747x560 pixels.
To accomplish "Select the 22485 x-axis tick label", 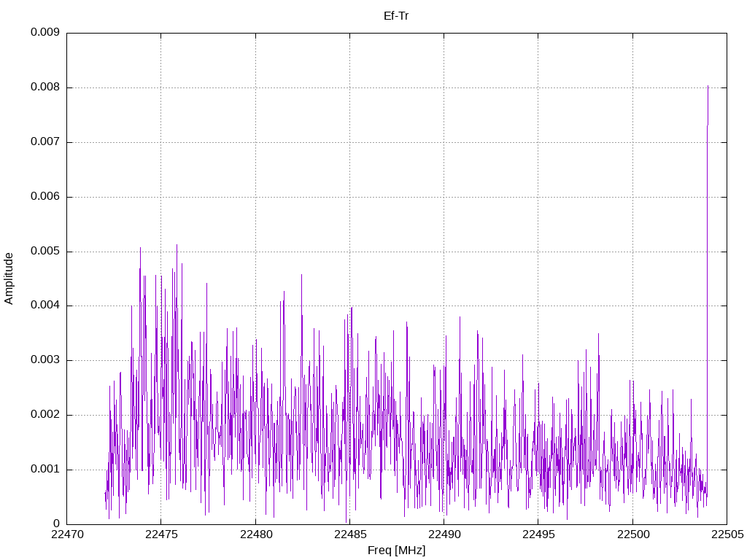I will pos(349,534).
